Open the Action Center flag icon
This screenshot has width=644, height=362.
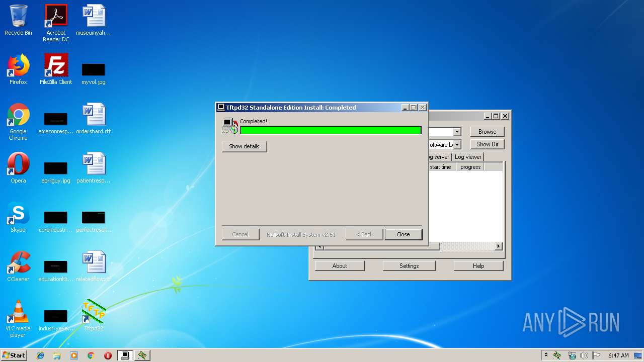tap(596, 355)
